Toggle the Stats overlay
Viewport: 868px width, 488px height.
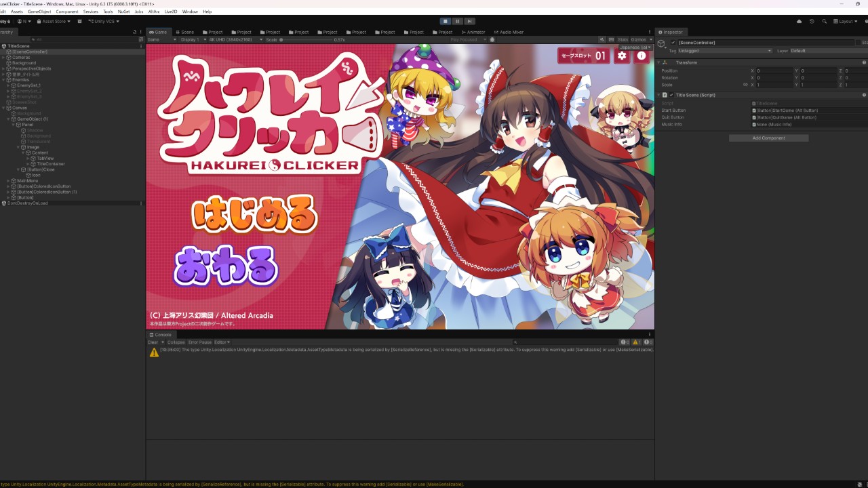pos(623,40)
